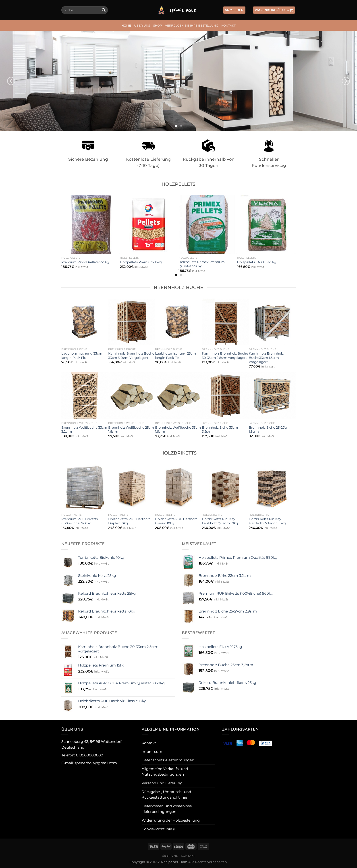Viewport: 357px width, 868px height.
Task: Select the first hero slider dot
Action: pyautogui.click(x=176, y=126)
